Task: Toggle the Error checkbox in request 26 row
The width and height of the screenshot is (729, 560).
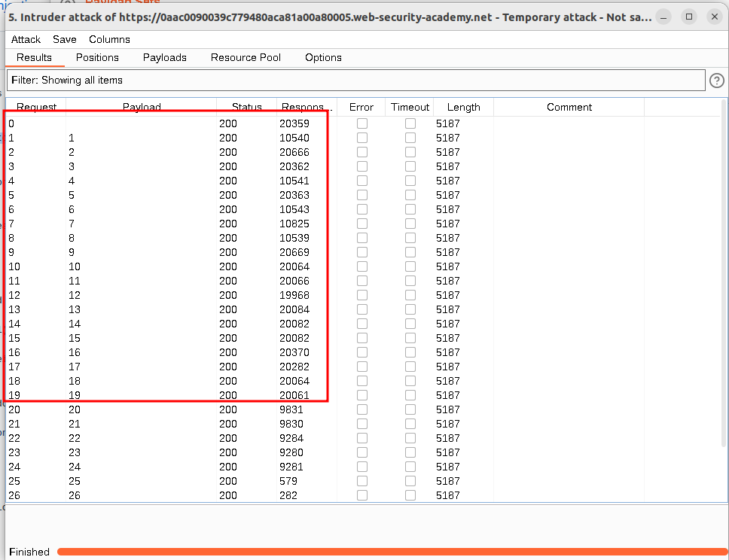Action: (362, 495)
